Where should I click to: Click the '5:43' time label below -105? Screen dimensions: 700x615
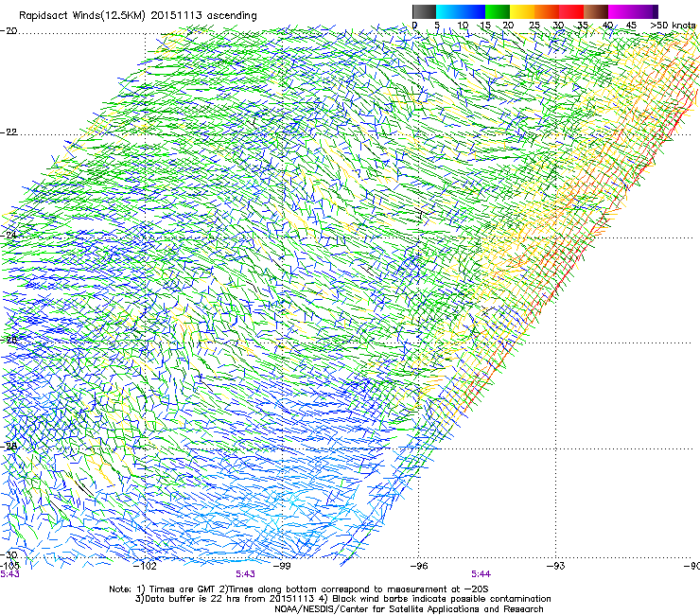click(x=9, y=574)
